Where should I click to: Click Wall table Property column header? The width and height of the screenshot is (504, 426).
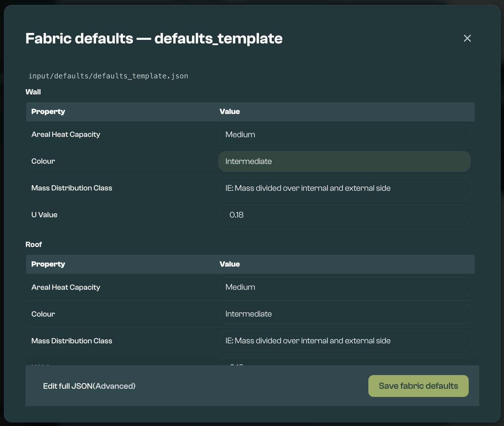click(48, 112)
